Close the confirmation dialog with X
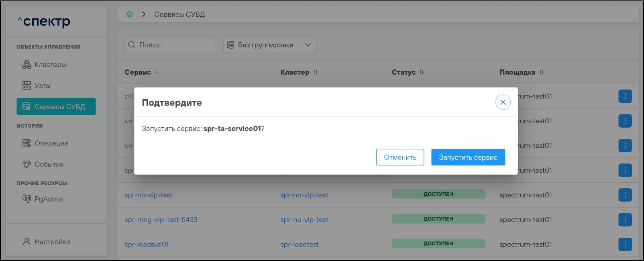This screenshot has height=261, width=644. pyautogui.click(x=503, y=102)
